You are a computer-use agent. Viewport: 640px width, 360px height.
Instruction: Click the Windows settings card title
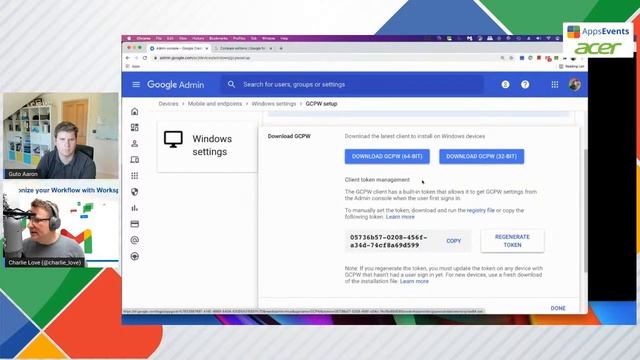[212, 145]
